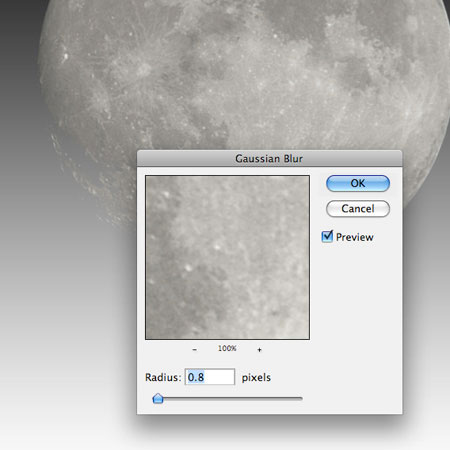Click inside the blur preview thumbnail

point(227,257)
